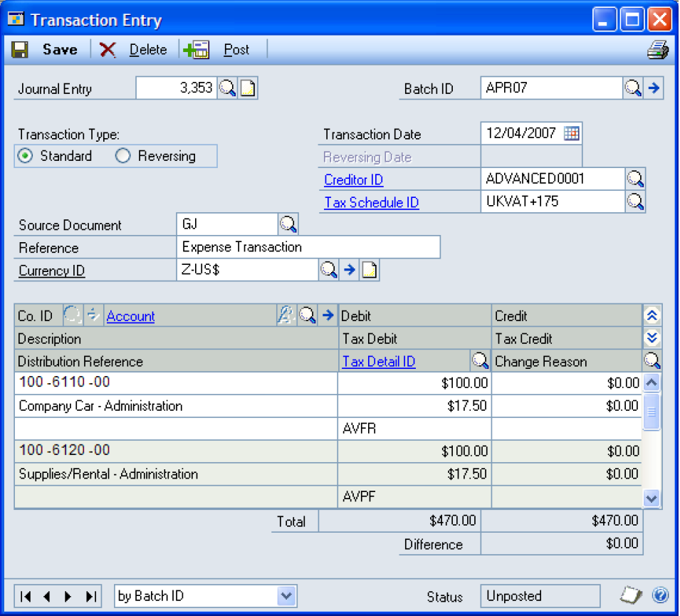Viewport: 680px width, 616px height.
Task: Open the Currency ID lookup magnifier
Action: 328,270
